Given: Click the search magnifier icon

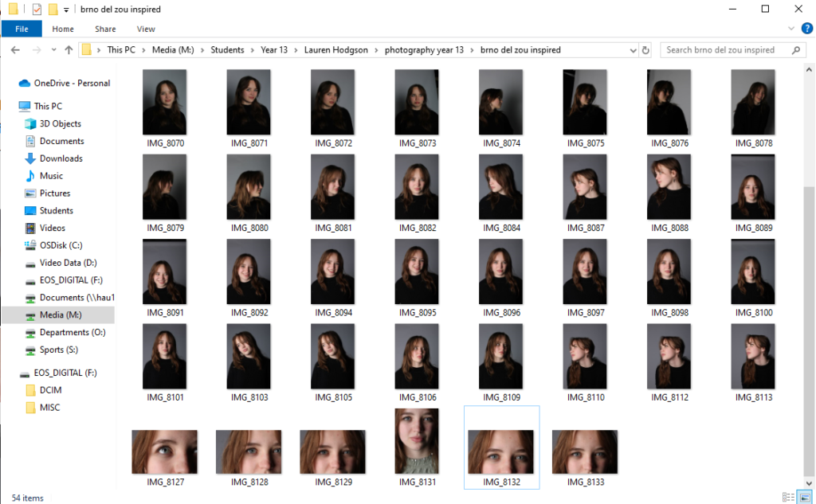Looking at the screenshot, I should (x=796, y=50).
